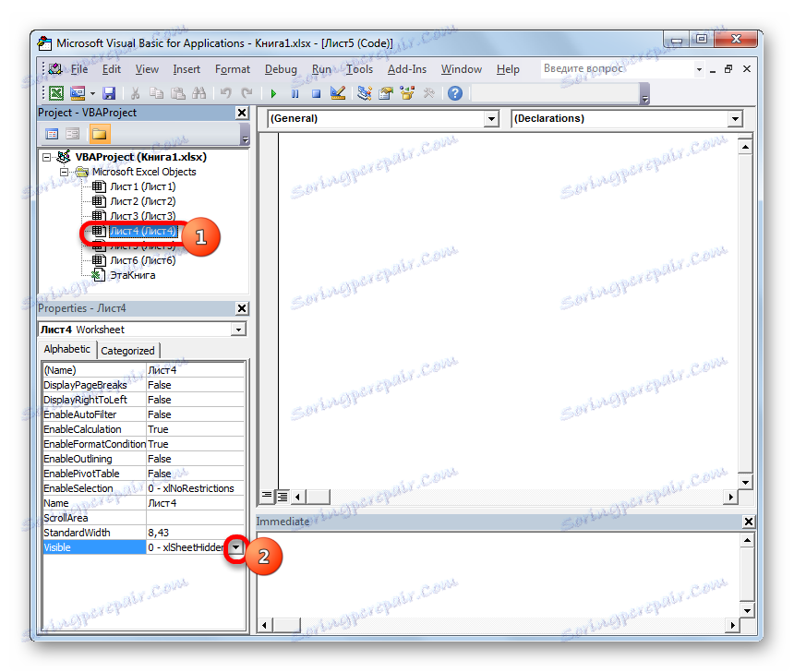Open Find with binoculars icon
The height and width of the screenshot is (672, 794).
[199, 93]
